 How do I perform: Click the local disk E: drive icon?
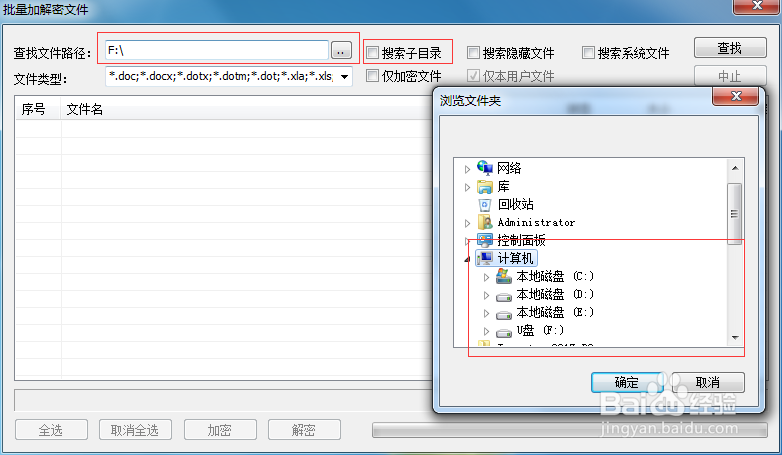pyautogui.click(x=504, y=315)
